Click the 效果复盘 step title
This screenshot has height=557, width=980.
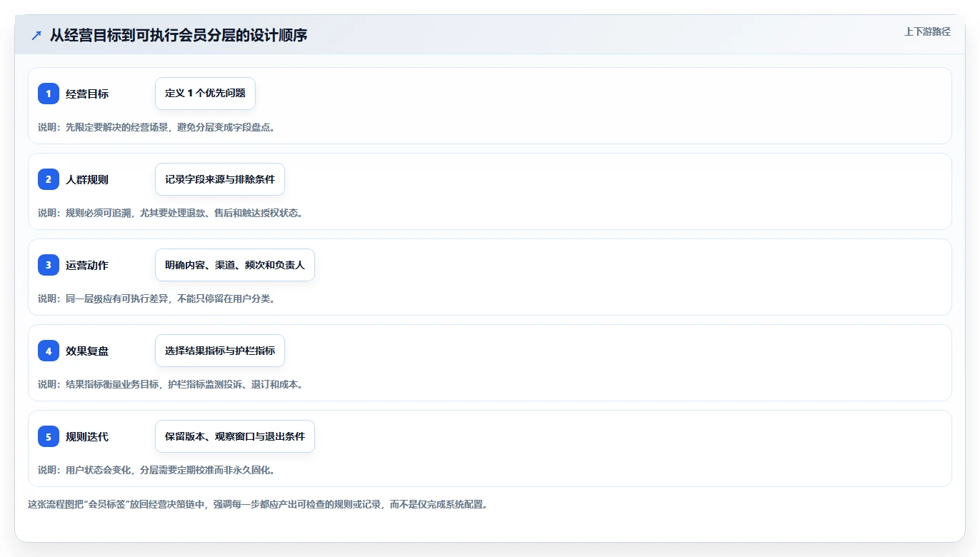tap(87, 351)
